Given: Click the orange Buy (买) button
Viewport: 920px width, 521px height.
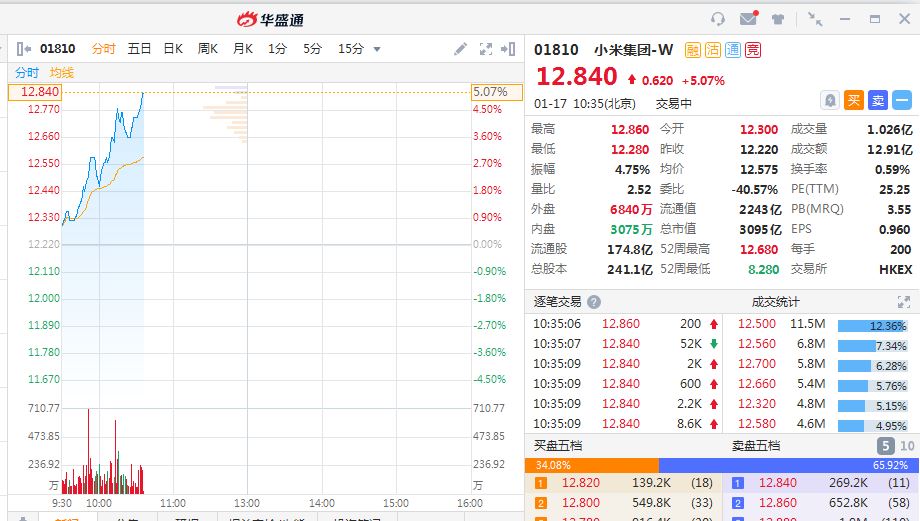Looking at the screenshot, I should click(854, 100).
